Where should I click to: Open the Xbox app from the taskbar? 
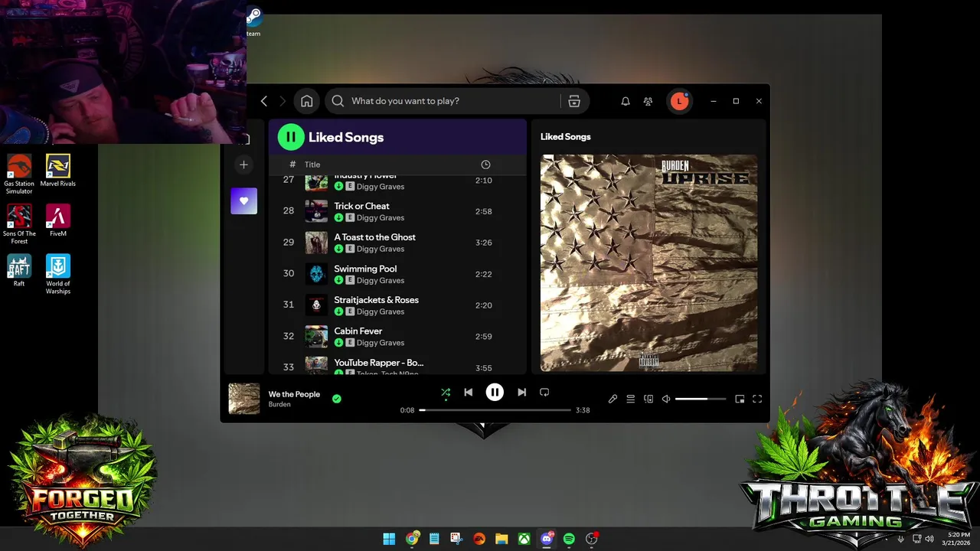pos(524,539)
